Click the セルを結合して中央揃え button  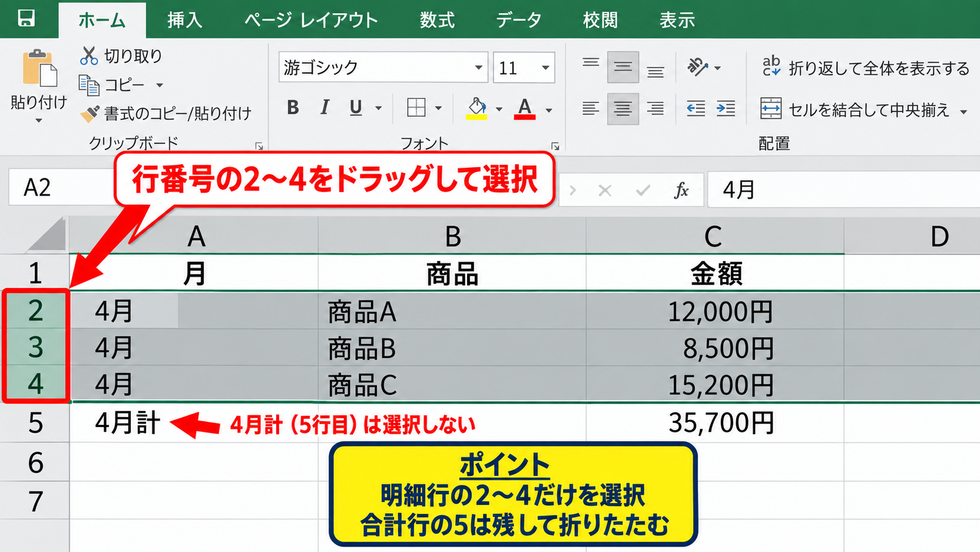(855, 110)
